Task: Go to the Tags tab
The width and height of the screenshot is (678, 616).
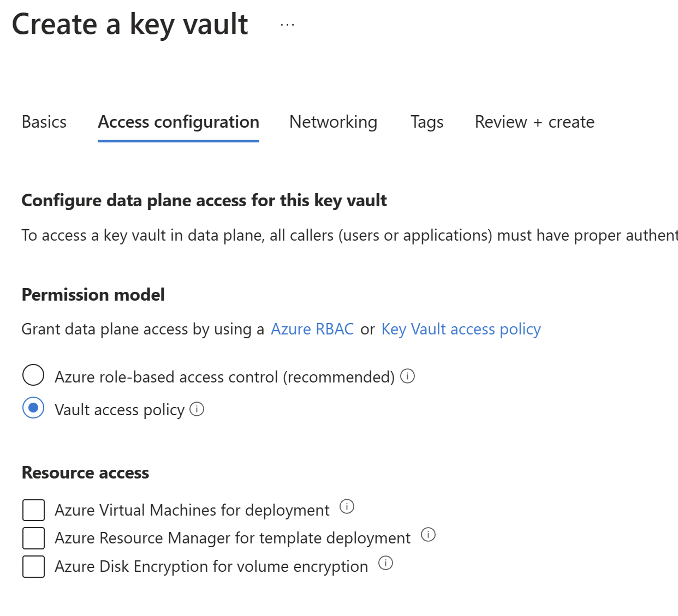Action: (x=426, y=122)
